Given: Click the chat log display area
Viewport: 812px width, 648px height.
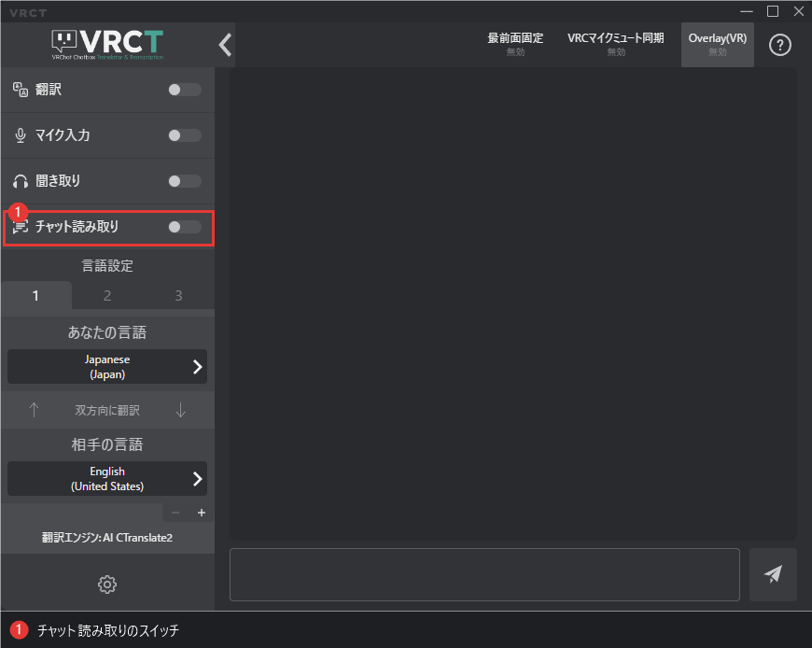Looking at the screenshot, I should click(x=513, y=304).
